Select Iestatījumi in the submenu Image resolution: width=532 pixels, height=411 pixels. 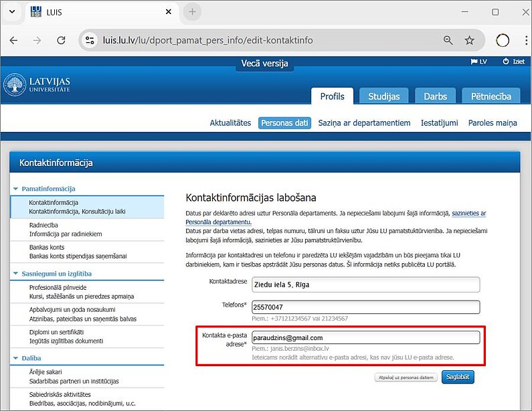coord(439,122)
